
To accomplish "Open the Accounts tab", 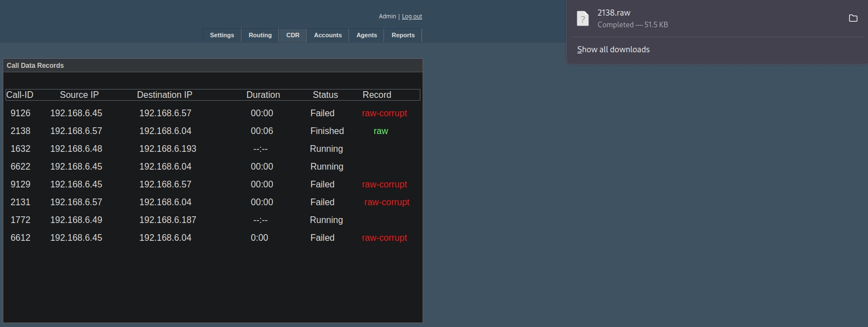I will click(x=327, y=35).
